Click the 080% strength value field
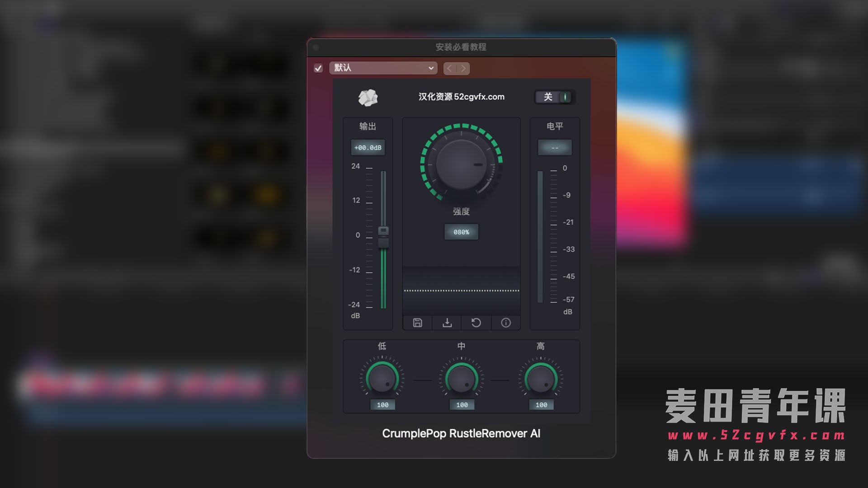The height and width of the screenshot is (488, 868). pyautogui.click(x=461, y=232)
